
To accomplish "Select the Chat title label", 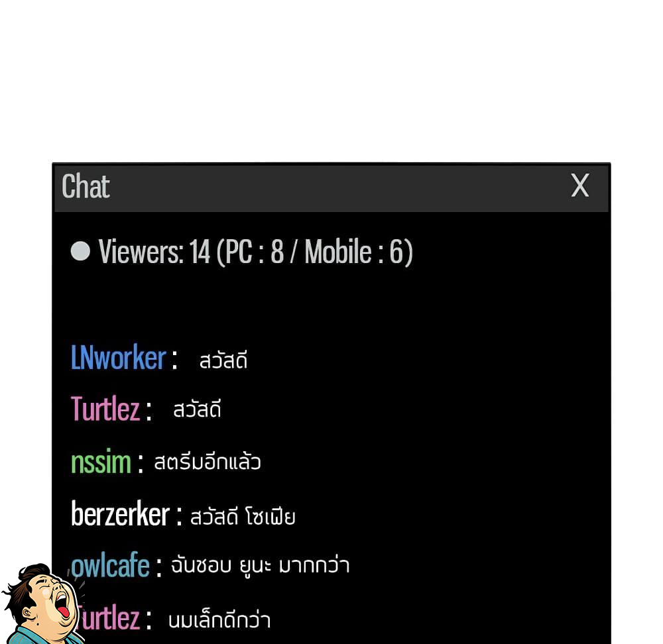I will click(86, 186).
